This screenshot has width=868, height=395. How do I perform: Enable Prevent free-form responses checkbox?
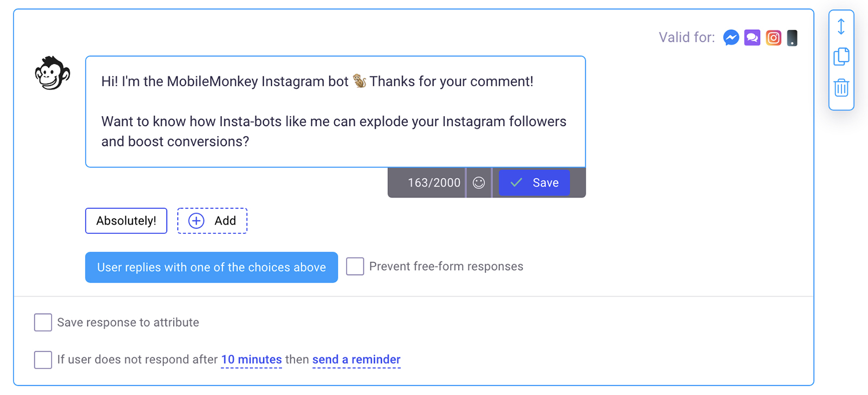coord(355,266)
